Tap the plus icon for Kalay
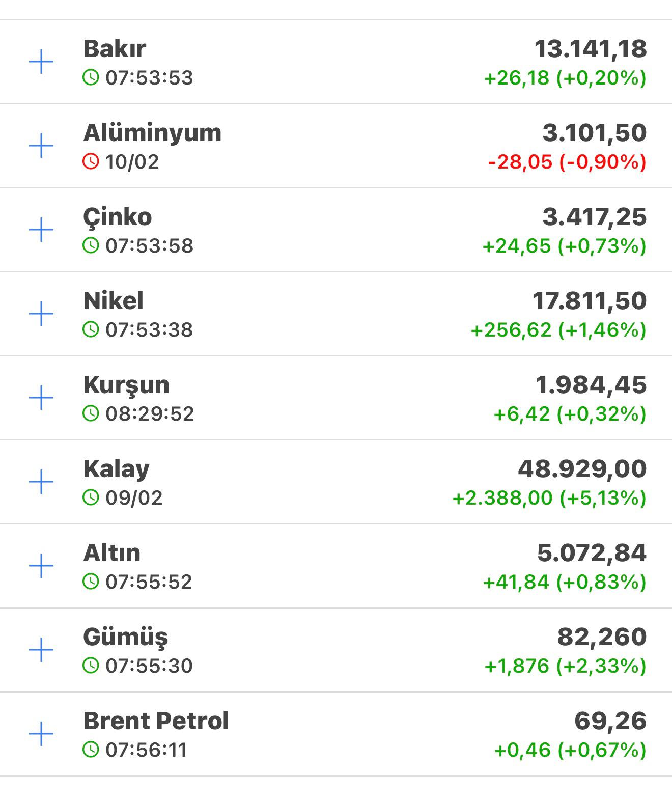Image resolution: width=672 pixels, height=802 pixels. tap(41, 482)
